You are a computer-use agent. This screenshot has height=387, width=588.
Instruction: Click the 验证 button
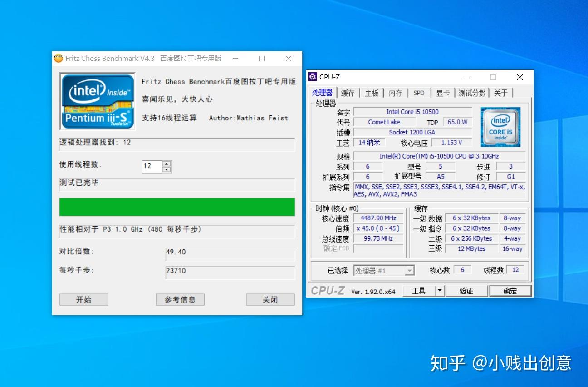point(466,291)
